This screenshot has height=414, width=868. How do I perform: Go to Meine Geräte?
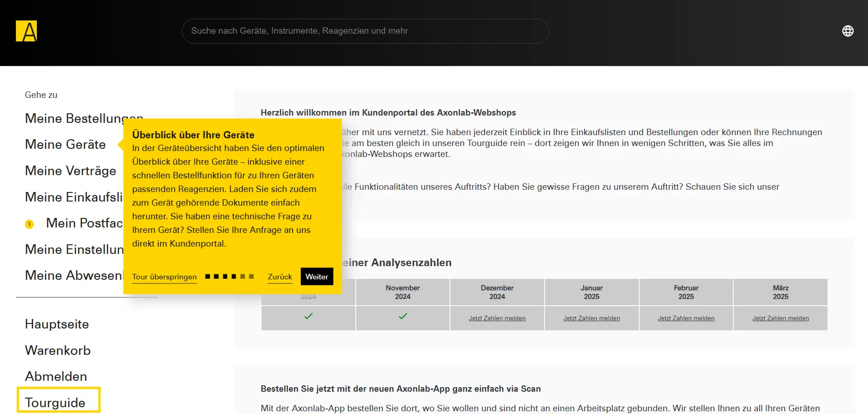coord(66,144)
